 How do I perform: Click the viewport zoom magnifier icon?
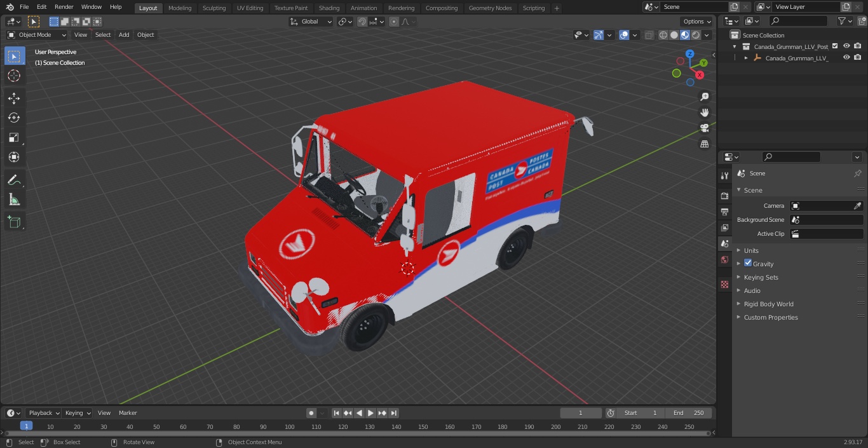click(704, 97)
